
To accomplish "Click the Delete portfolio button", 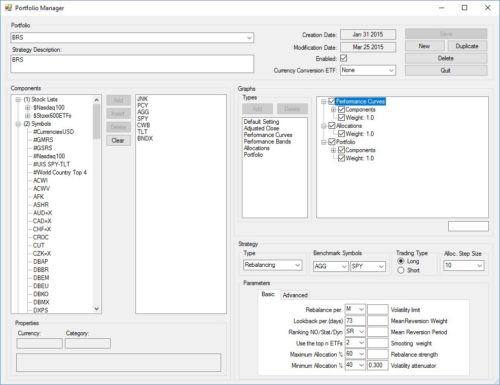I will coord(446,58).
